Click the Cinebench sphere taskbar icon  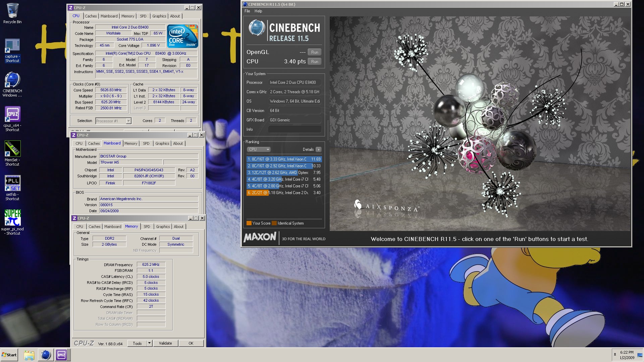(x=45, y=355)
